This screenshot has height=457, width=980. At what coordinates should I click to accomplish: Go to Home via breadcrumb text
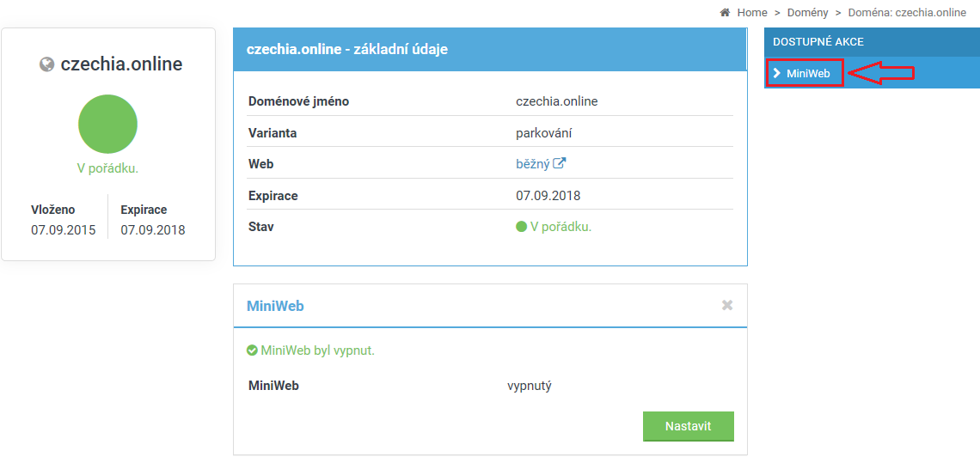coord(752,13)
